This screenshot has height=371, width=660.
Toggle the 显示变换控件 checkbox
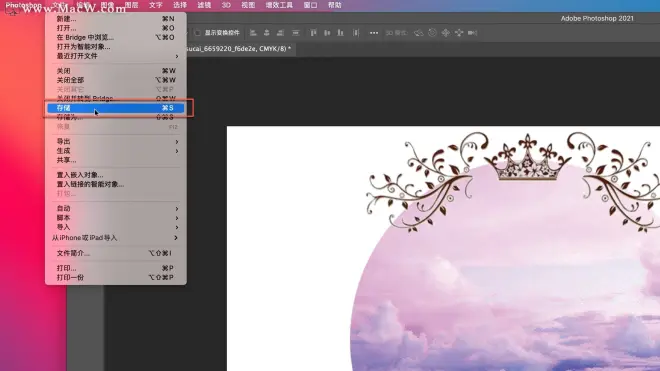pos(197,33)
